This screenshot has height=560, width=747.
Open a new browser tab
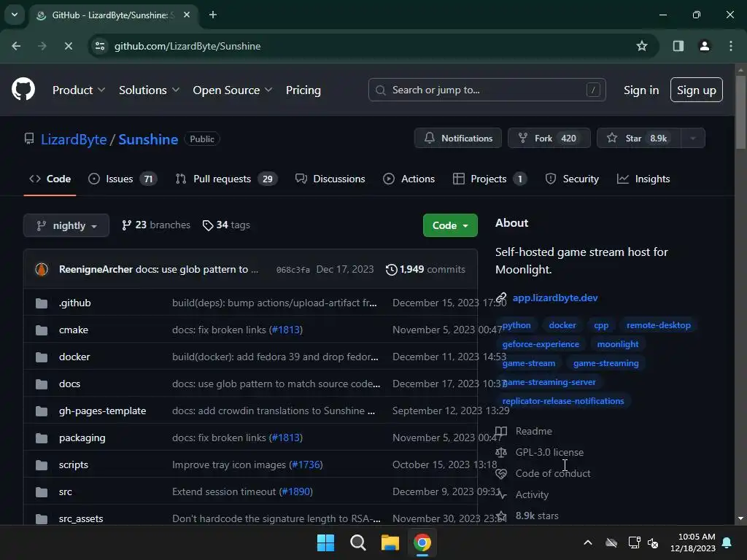pyautogui.click(x=213, y=15)
